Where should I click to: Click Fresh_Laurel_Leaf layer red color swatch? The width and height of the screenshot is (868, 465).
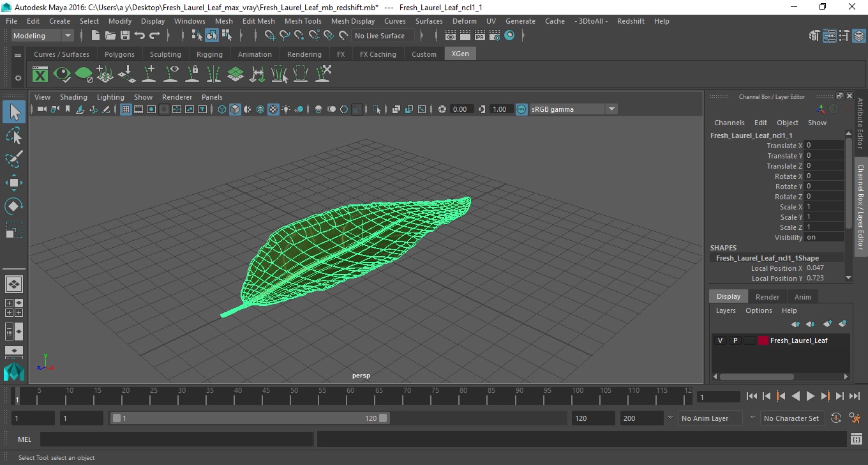pyautogui.click(x=763, y=340)
